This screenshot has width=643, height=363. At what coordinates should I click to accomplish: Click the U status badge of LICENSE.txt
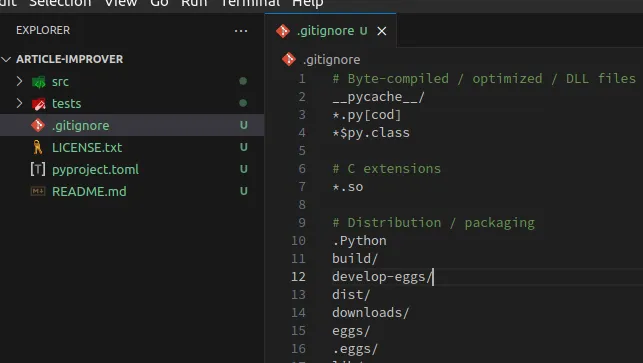click(x=244, y=147)
